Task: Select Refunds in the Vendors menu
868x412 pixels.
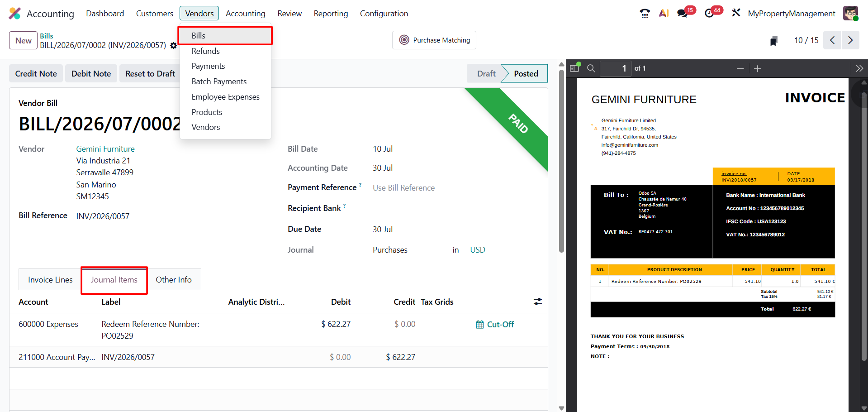Action: point(225,51)
